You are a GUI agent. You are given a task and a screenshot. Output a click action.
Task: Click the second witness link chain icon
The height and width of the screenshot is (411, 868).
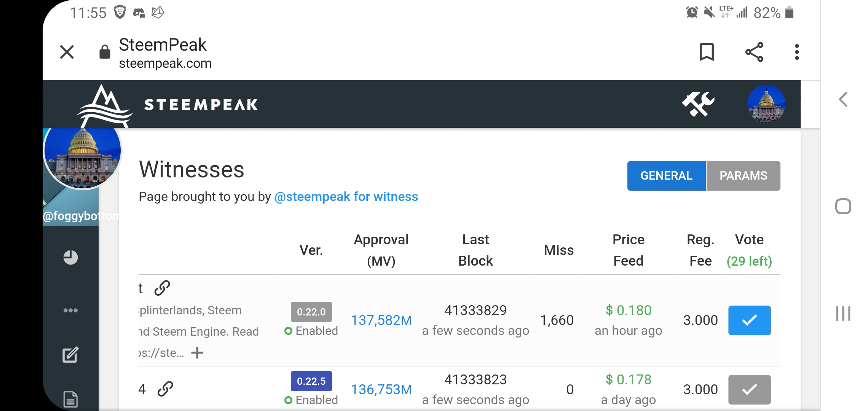tap(165, 389)
